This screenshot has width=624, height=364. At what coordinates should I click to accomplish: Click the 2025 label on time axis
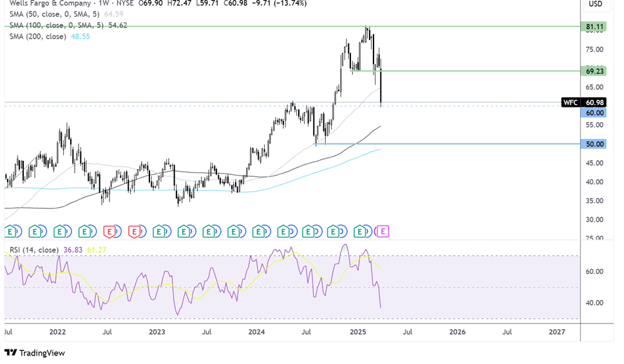tap(358, 332)
